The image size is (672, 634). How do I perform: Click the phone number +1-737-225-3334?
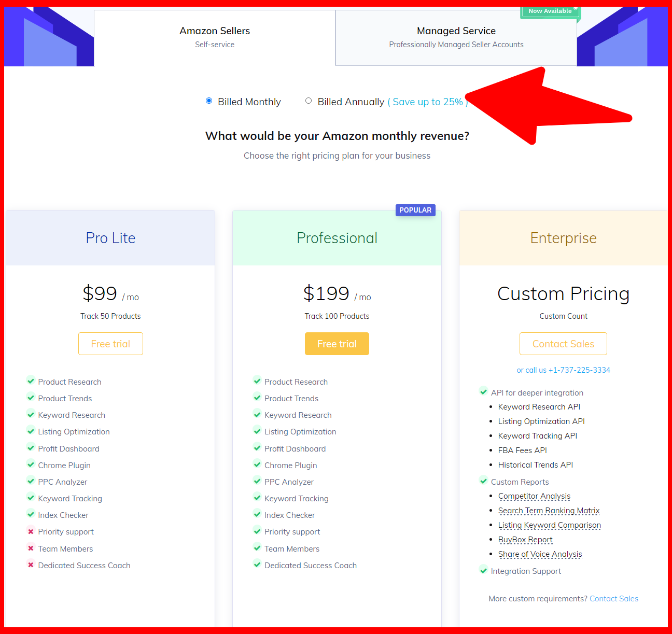pyautogui.click(x=580, y=370)
